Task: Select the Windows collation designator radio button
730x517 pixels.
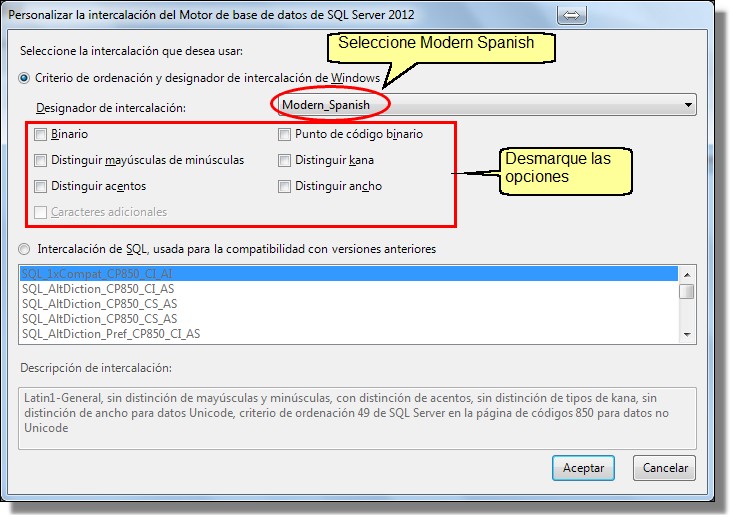Action: (24, 78)
